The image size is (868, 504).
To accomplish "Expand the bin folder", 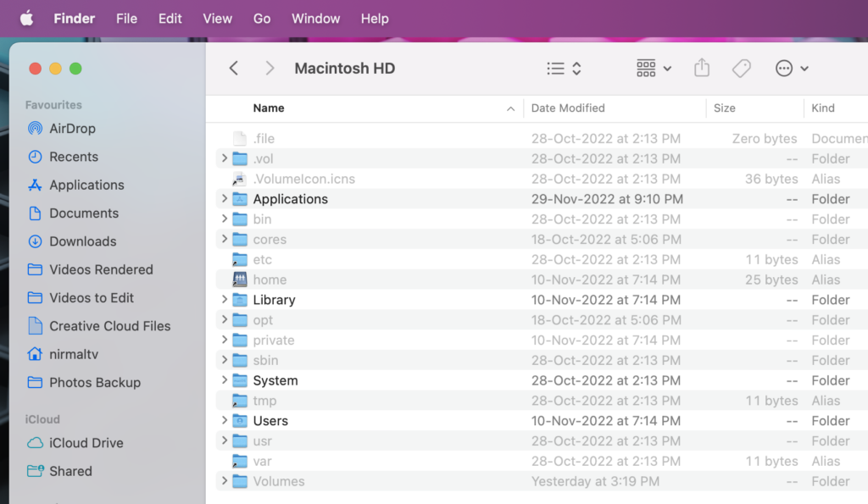I will [224, 219].
